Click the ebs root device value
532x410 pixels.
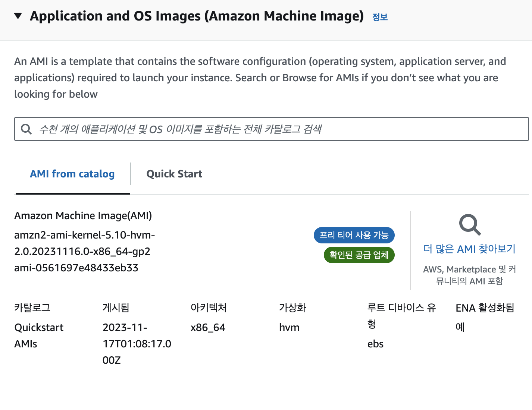click(x=375, y=344)
